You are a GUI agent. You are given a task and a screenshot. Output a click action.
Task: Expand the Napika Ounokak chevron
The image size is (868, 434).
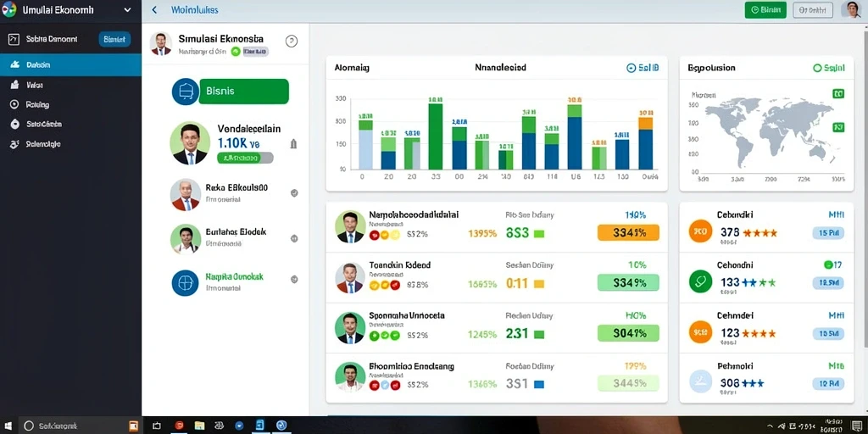[294, 280]
